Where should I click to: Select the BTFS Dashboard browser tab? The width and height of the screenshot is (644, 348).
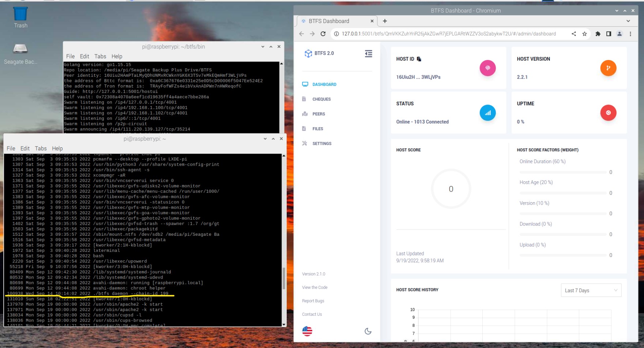336,21
